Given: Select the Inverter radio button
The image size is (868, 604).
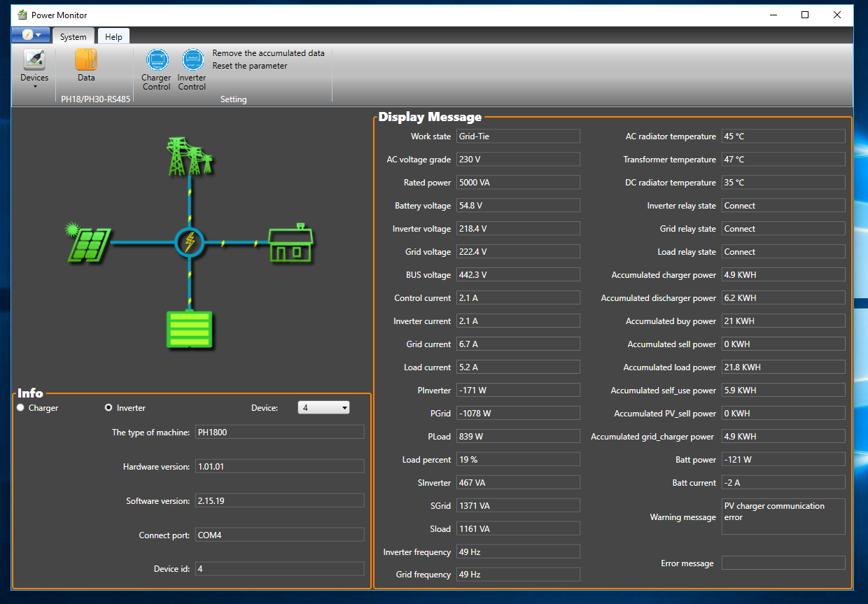Looking at the screenshot, I should (108, 408).
